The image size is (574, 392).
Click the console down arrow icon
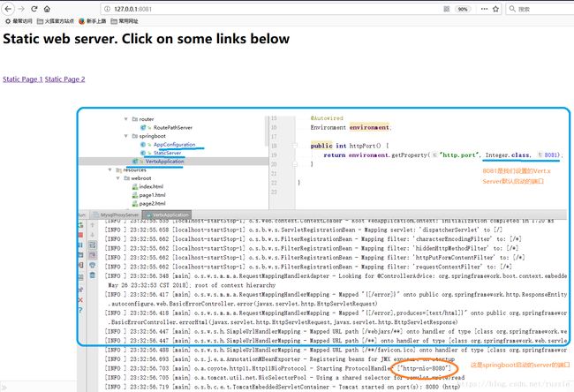(x=92, y=235)
